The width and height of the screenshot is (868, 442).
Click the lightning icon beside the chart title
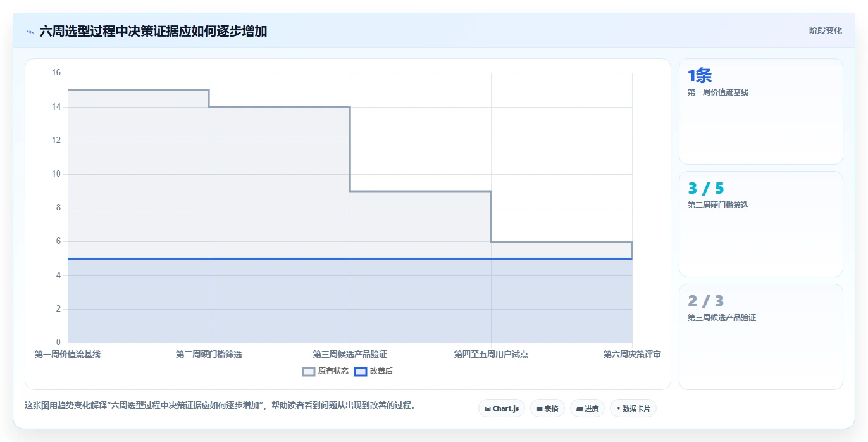[30, 31]
